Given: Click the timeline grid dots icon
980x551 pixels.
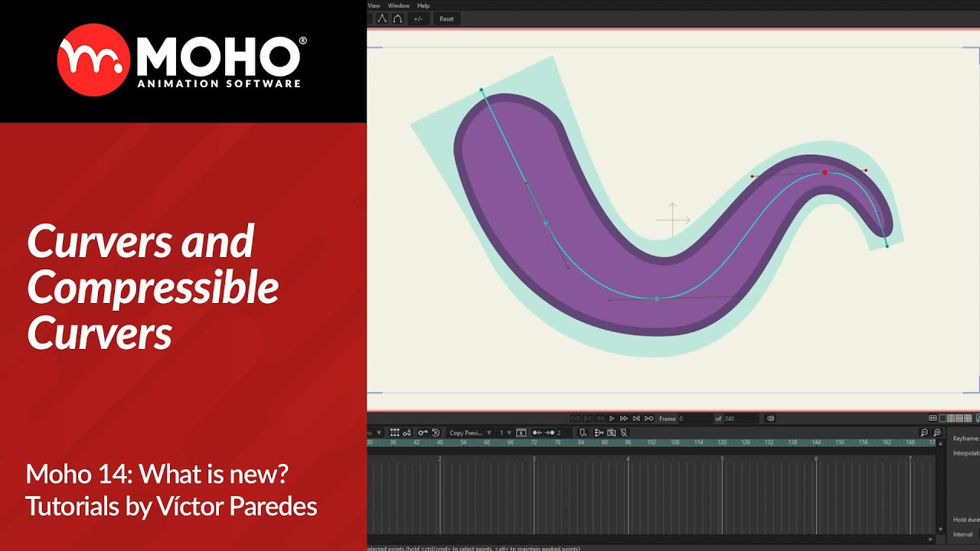Looking at the screenshot, I should pyautogui.click(x=394, y=432).
